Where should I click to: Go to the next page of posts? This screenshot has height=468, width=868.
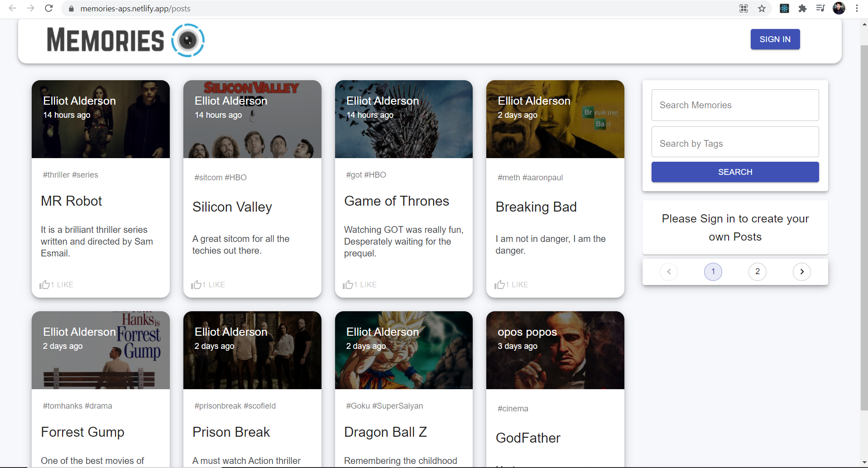pyautogui.click(x=801, y=272)
